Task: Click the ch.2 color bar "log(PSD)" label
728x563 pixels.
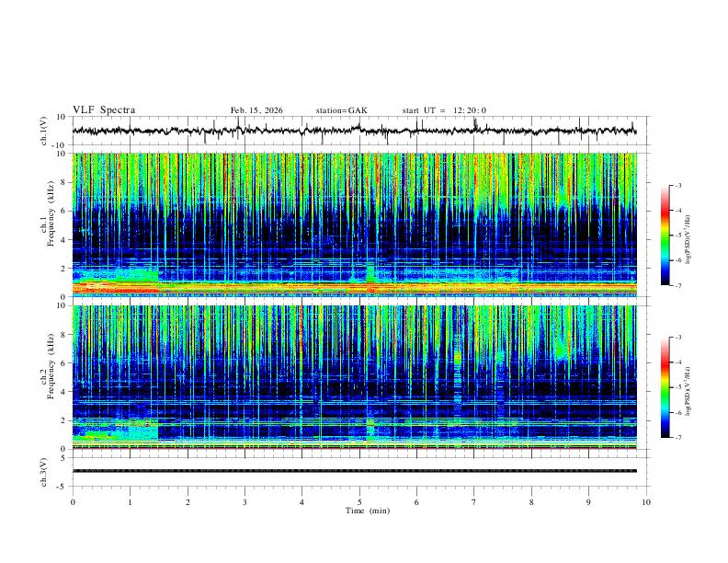Action: (x=688, y=392)
